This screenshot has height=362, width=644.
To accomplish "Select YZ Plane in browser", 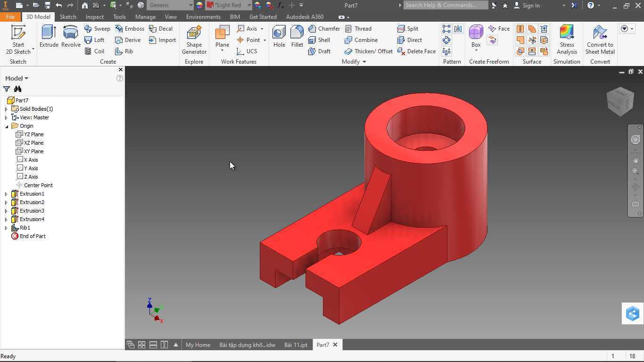I will pyautogui.click(x=30, y=134).
